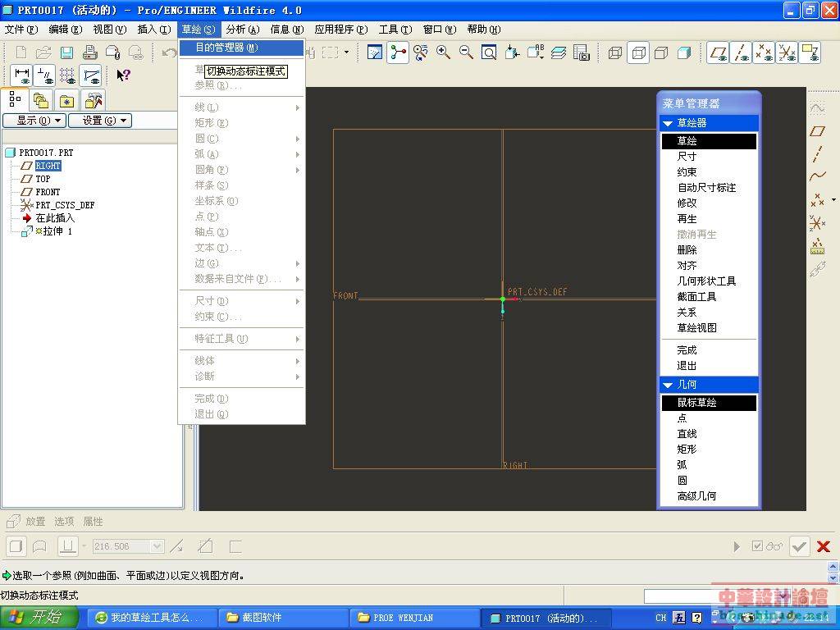The width and height of the screenshot is (840, 630).
Task: Toggle sketch vertices display
Action: pos(91,75)
